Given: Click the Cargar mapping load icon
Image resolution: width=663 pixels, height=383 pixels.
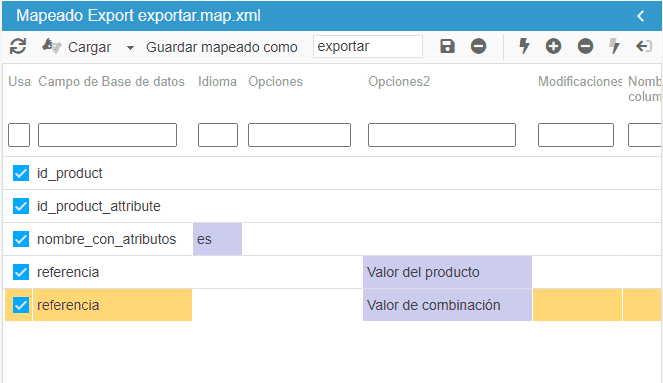Looking at the screenshot, I should point(52,46).
